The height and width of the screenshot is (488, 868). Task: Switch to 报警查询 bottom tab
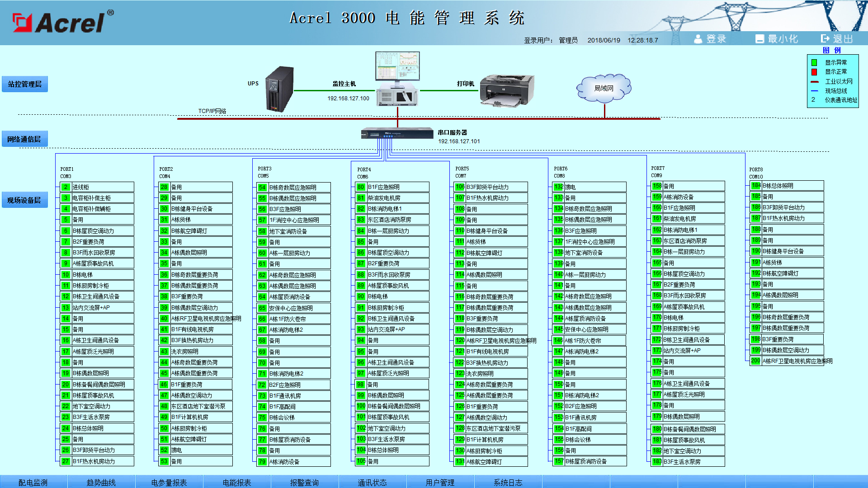[304, 482]
